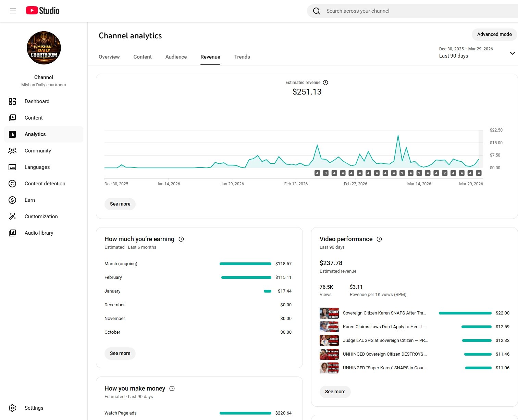This screenshot has height=420, width=518.
Task: Open the hamburger navigation menu
Action: tap(13, 11)
